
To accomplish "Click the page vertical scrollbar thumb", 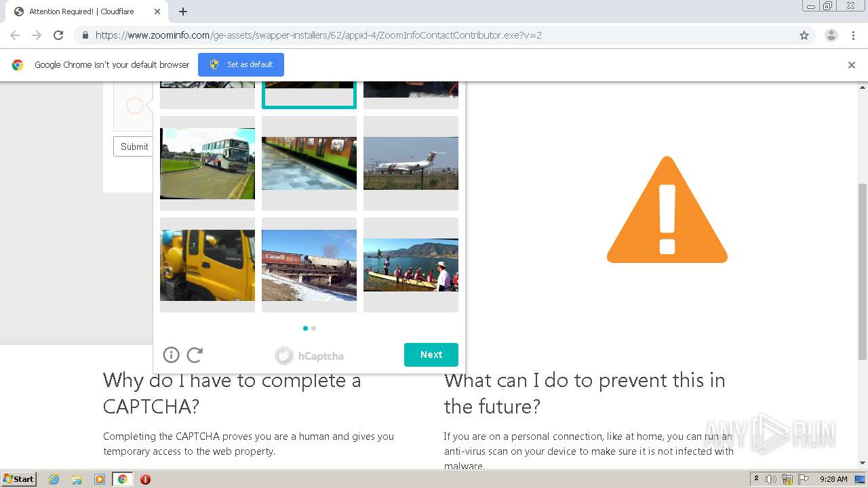I will tap(863, 271).
